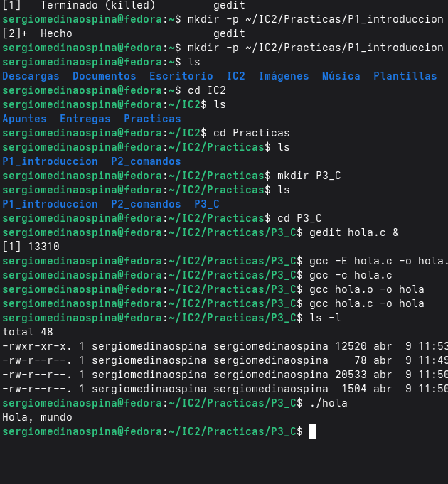Click the terminal cursor block at the last prompt
This screenshot has height=484, width=448.
pos(312,431)
